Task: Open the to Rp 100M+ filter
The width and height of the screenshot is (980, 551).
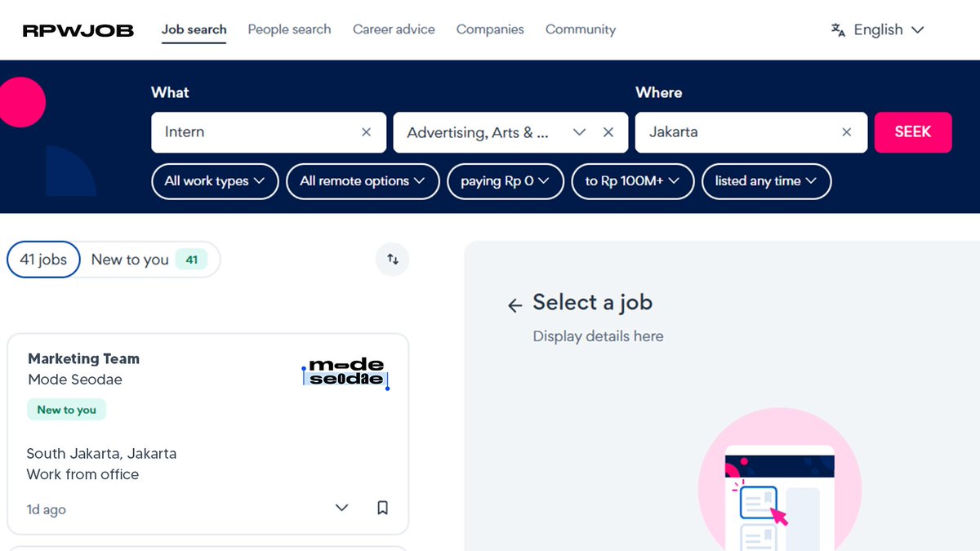Action: (633, 181)
